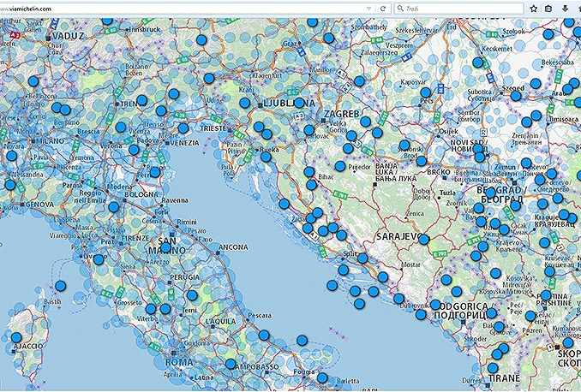Select the marker above Terni label
This screenshot has width=581, height=392.
tap(192, 295)
